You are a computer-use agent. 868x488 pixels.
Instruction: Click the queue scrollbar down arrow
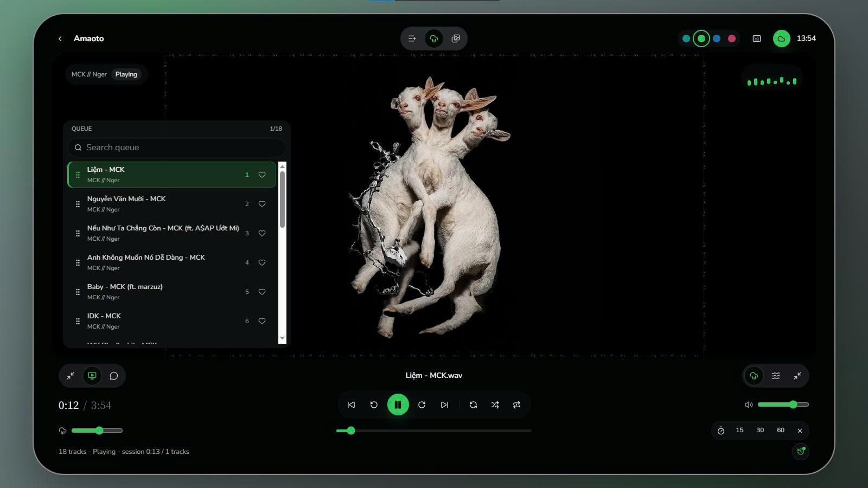coord(282,338)
